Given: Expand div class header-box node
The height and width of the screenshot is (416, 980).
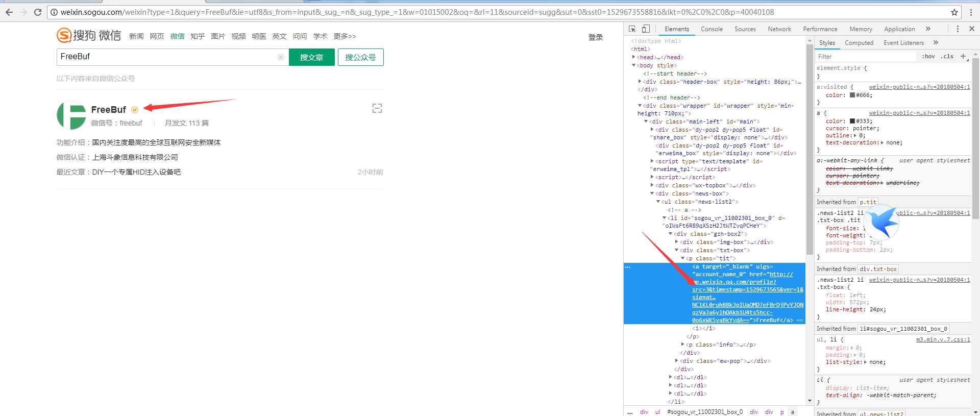Looking at the screenshot, I should (640, 82).
